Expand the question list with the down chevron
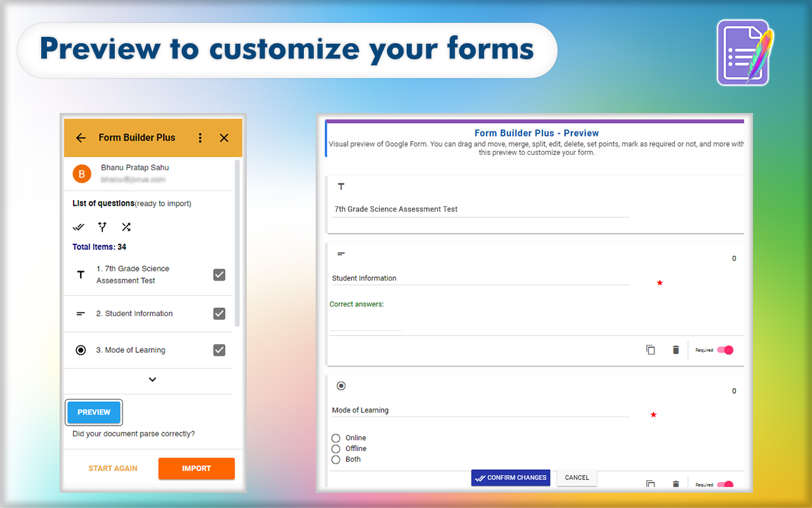Image resolution: width=812 pixels, height=508 pixels. tap(152, 379)
